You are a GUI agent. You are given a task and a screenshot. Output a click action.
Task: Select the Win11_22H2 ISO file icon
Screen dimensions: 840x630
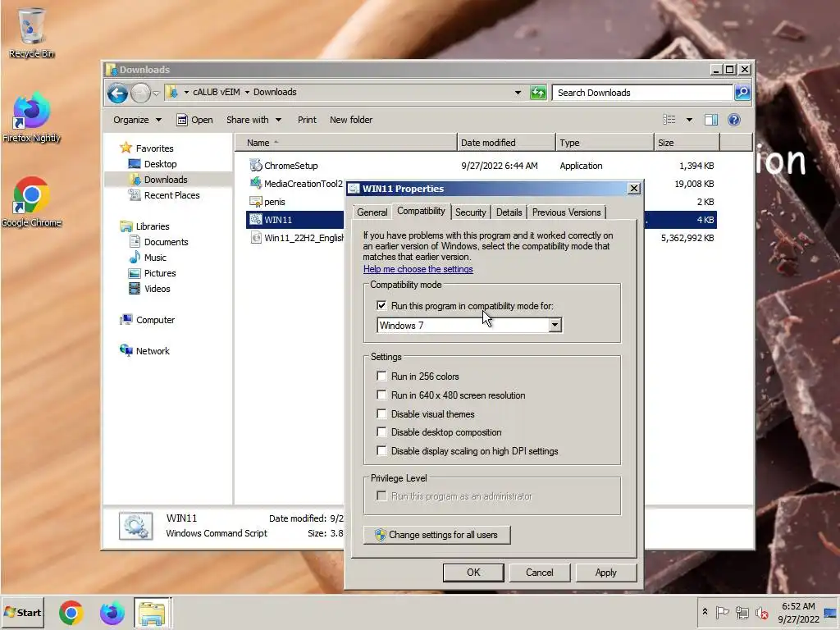pyautogui.click(x=256, y=237)
